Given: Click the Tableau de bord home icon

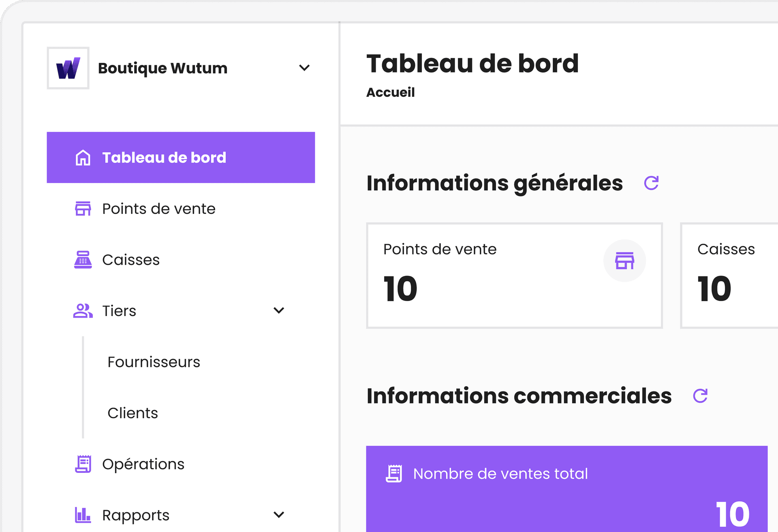Looking at the screenshot, I should point(83,157).
